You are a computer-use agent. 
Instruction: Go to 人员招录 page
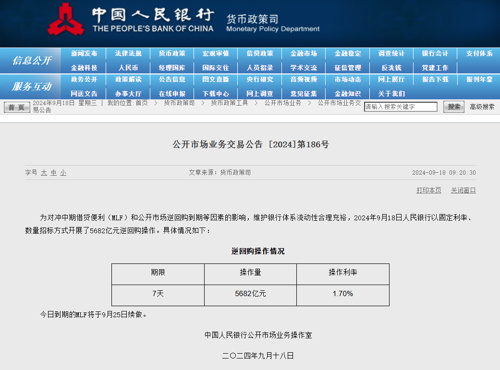pos(260,68)
